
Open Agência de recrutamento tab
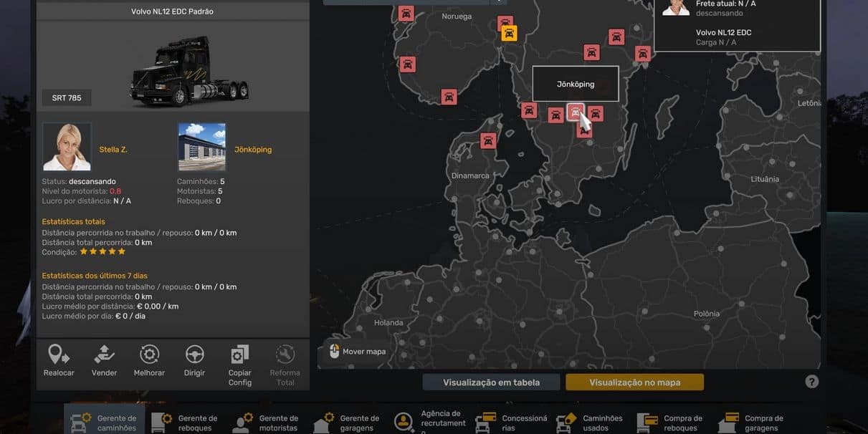[428, 423]
